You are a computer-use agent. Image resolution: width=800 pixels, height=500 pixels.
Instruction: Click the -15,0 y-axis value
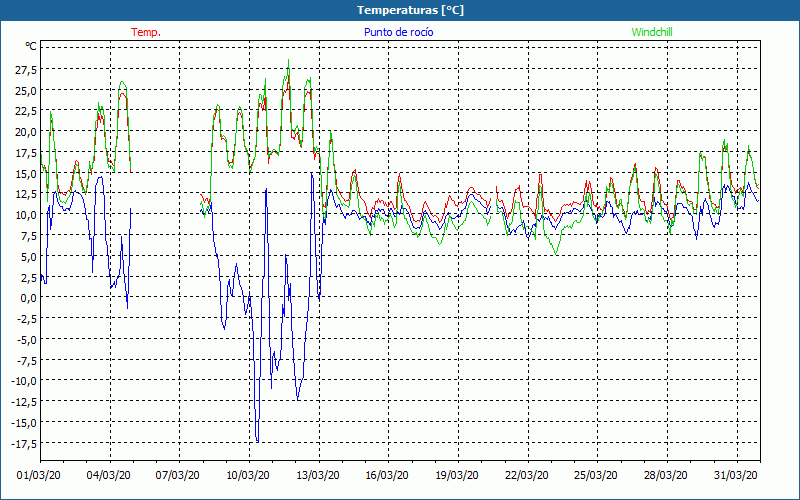pyautogui.click(x=24, y=422)
